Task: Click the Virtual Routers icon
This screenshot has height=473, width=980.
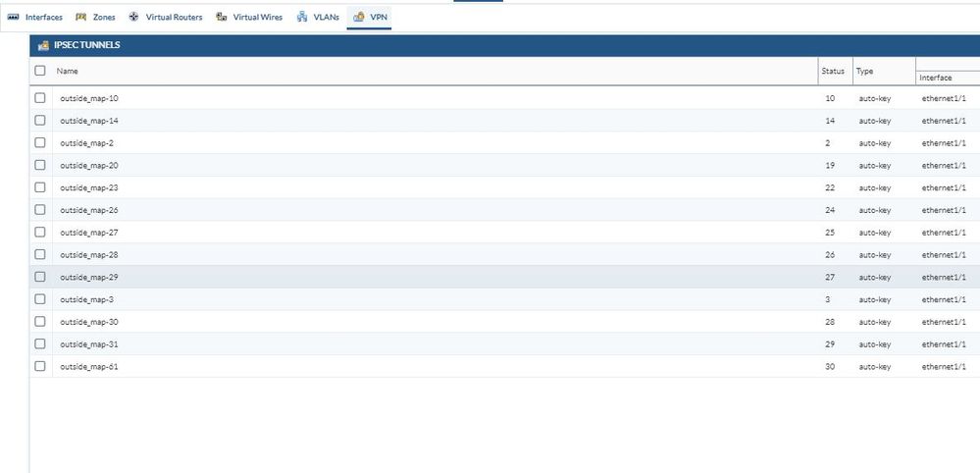Action: [x=133, y=17]
